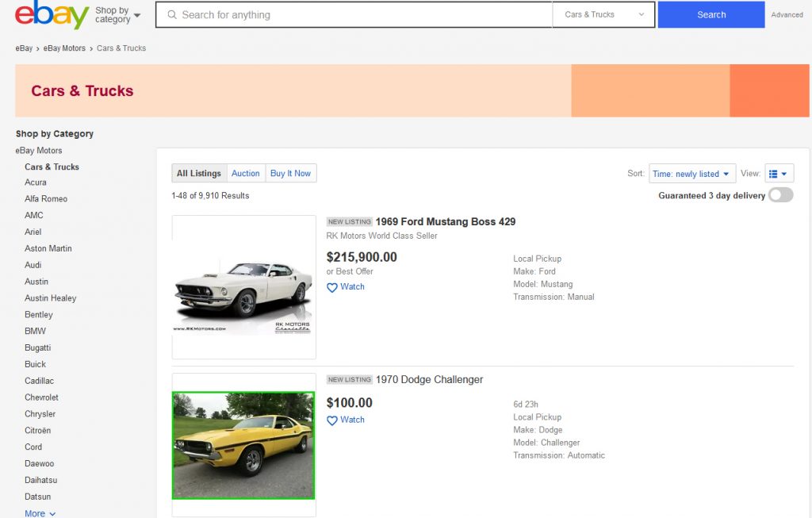The image size is (812, 518).
Task: Click Transmission: Manual detail text
Action: (x=553, y=297)
